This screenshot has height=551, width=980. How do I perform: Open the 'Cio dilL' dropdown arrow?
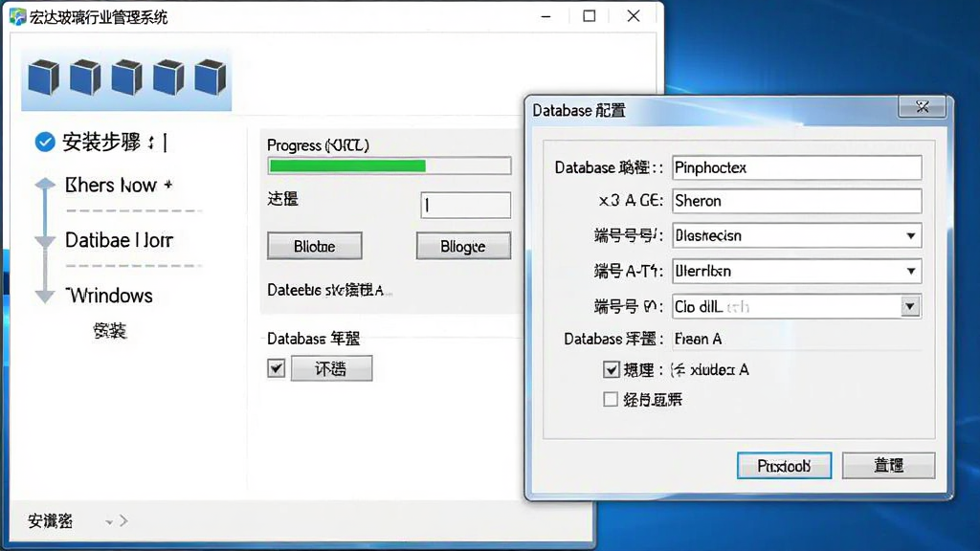coord(910,306)
